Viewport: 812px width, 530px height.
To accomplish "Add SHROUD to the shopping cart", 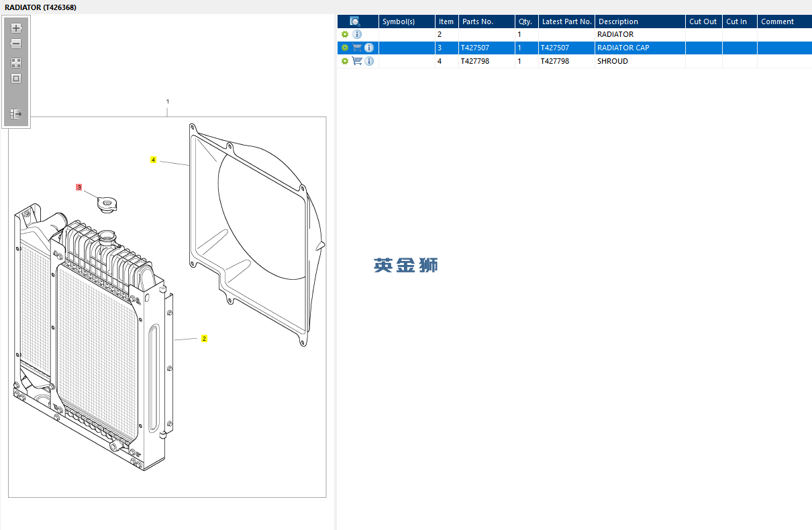I will pos(357,61).
